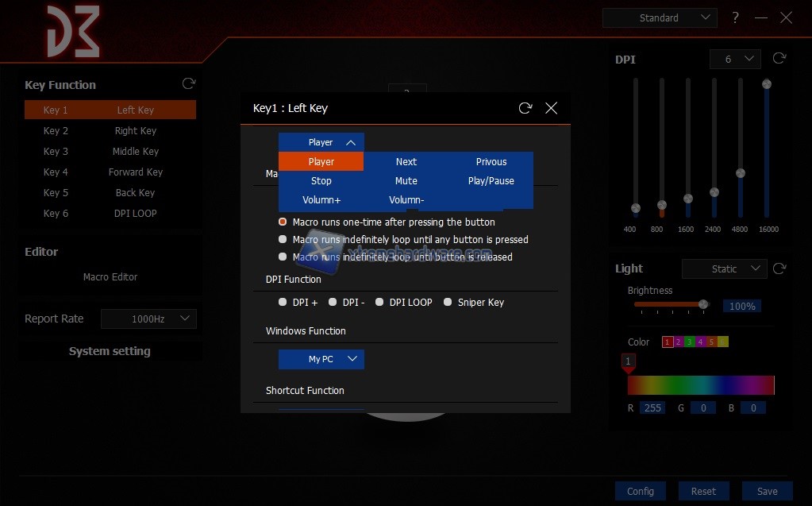The width and height of the screenshot is (812, 506).
Task: Click the color marker labeled 1 above the spectrum
Action: click(628, 362)
